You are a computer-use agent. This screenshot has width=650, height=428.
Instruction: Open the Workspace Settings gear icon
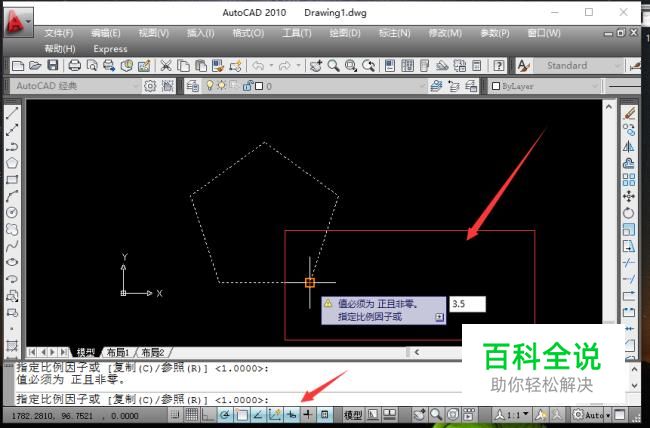(x=150, y=86)
